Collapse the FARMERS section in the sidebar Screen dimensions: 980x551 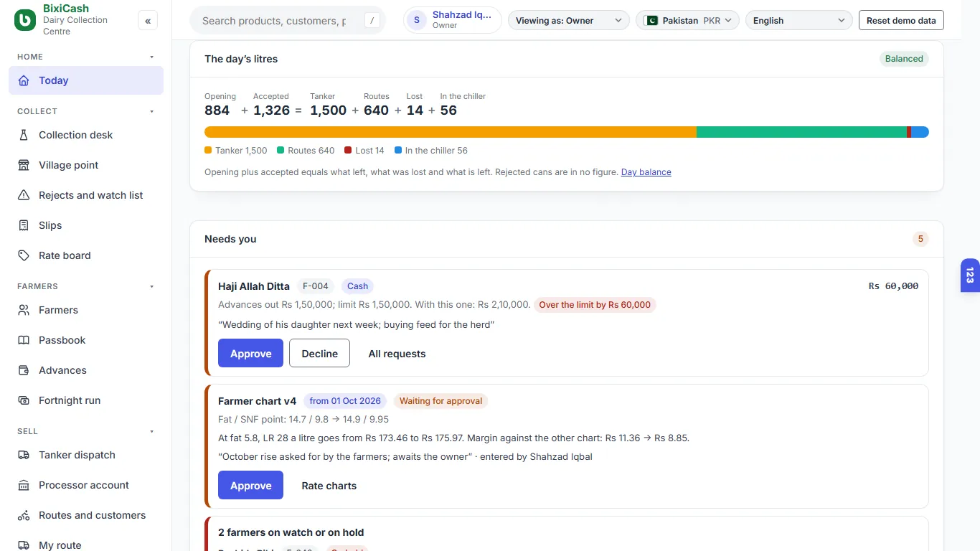click(x=151, y=286)
